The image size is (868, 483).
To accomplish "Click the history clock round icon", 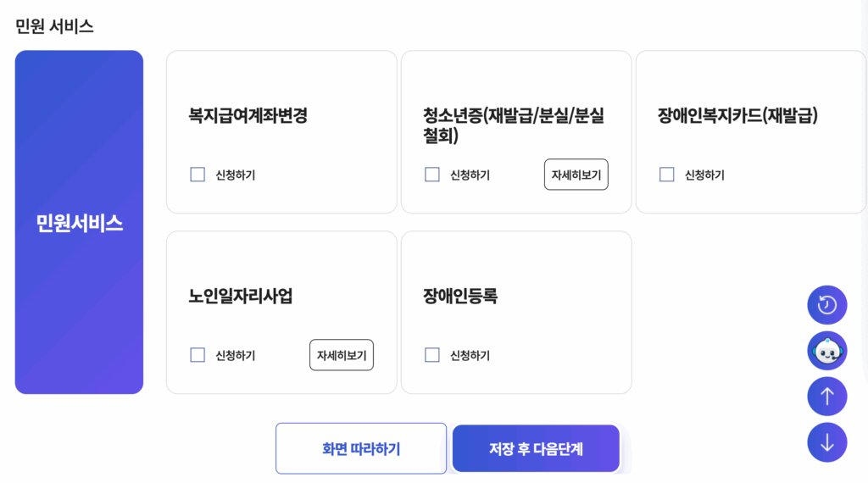I will (827, 305).
